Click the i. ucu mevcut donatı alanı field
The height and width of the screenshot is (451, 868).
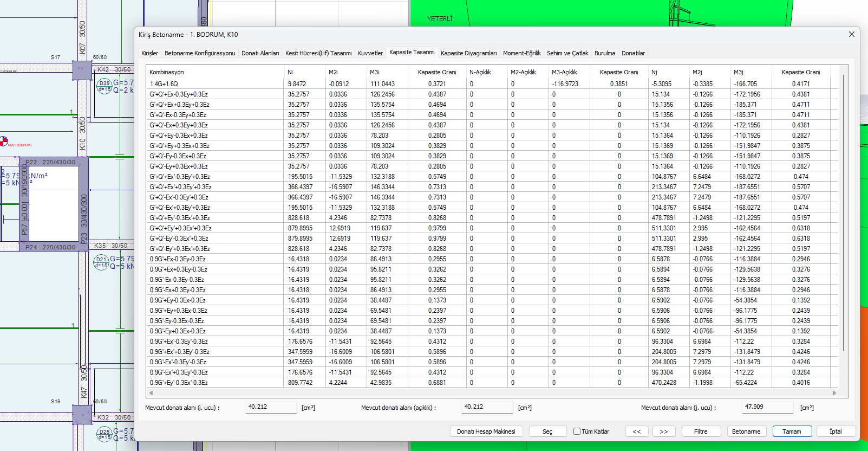tap(271, 407)
